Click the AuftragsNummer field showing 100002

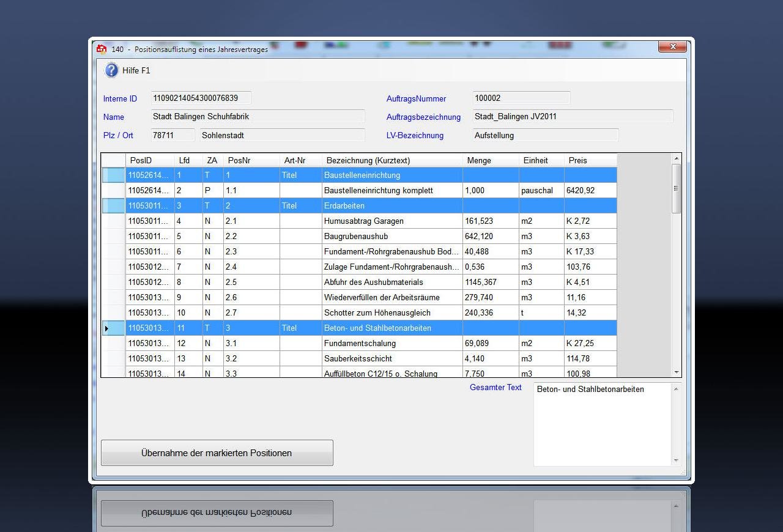521,98
